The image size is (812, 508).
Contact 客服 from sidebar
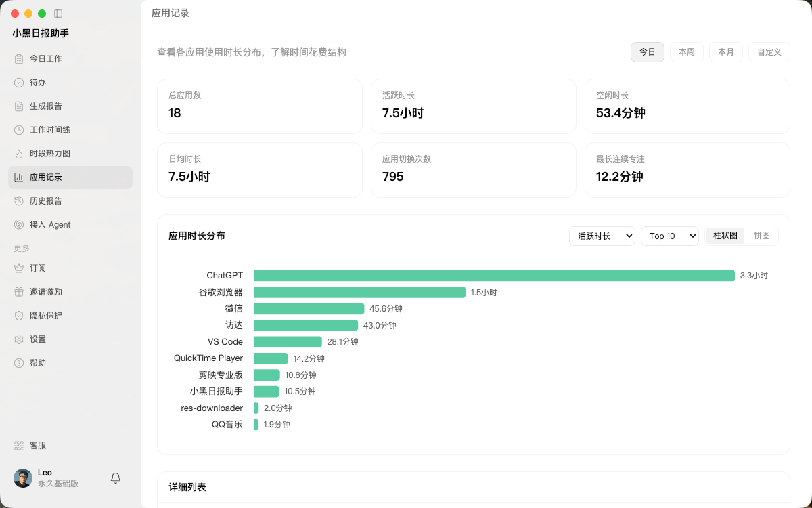[x=70, y=446]
